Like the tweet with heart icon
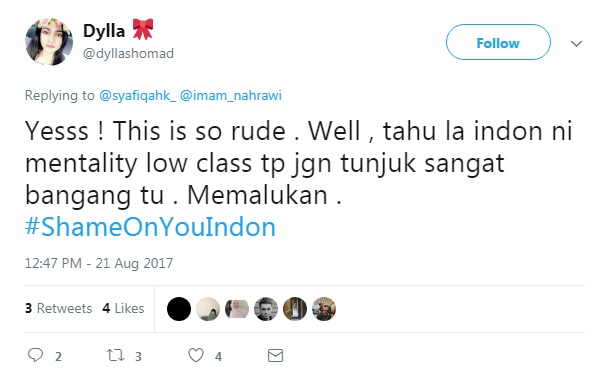Viewport: 601px width, 389px height. click(x=196, y=355)
